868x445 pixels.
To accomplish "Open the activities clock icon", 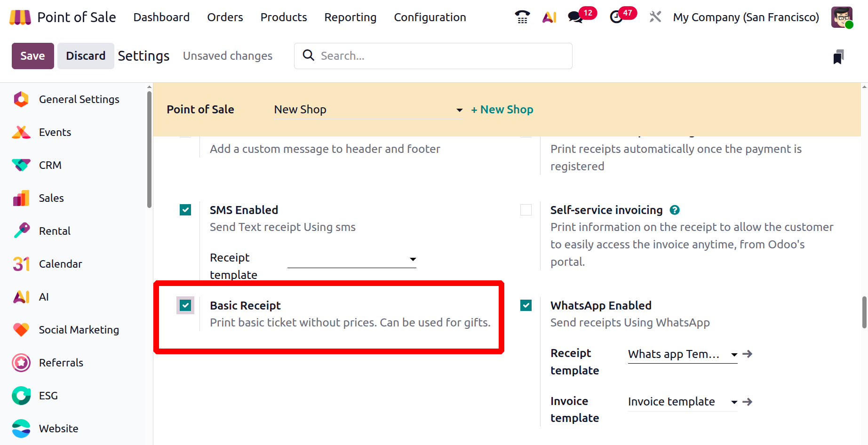I will (x=616, y=17).
